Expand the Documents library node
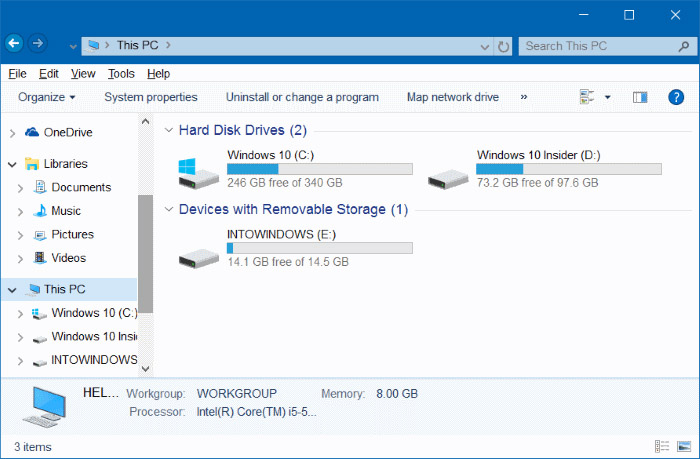This screenshot has height=459, width=700. (x=20, y=188)
